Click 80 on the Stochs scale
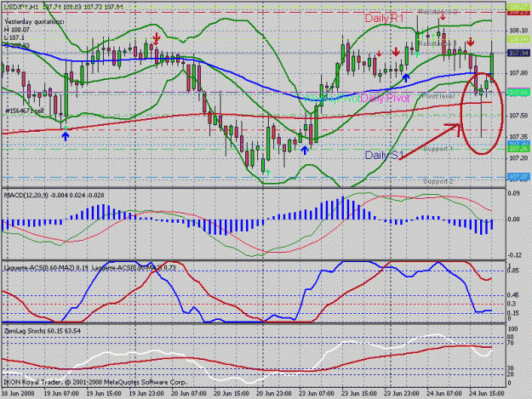 (x=512, y=337)
